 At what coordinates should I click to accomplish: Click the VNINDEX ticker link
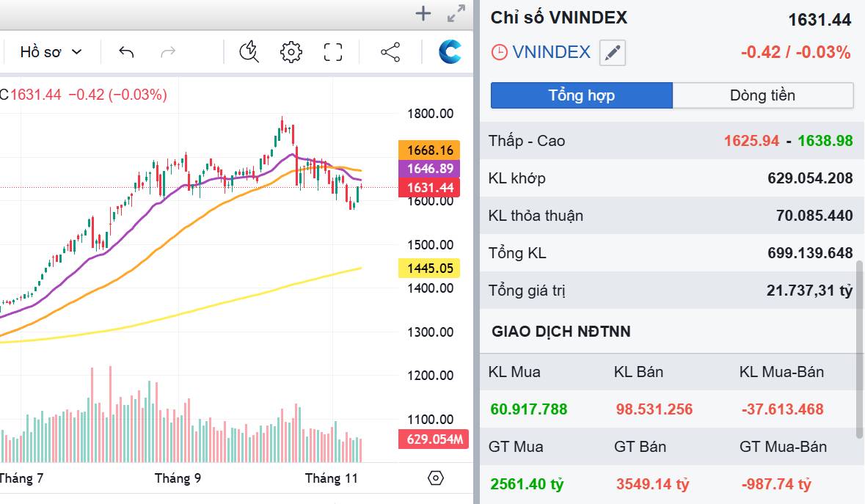(553, 52)
